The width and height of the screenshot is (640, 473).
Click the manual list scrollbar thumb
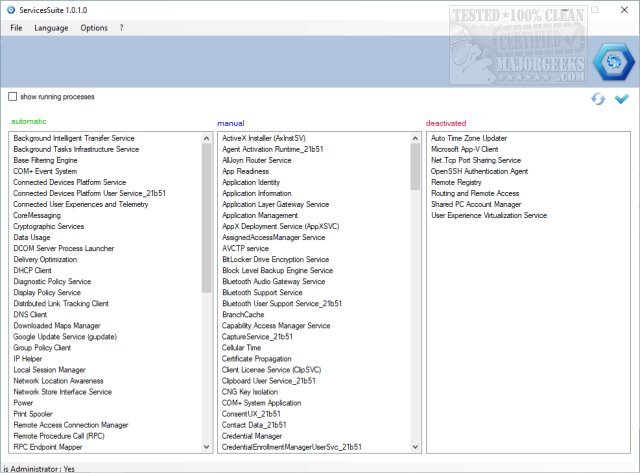click(415, 167)
